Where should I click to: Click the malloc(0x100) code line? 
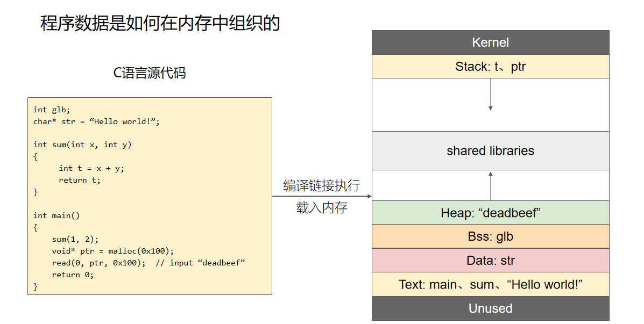pos(113,251)
